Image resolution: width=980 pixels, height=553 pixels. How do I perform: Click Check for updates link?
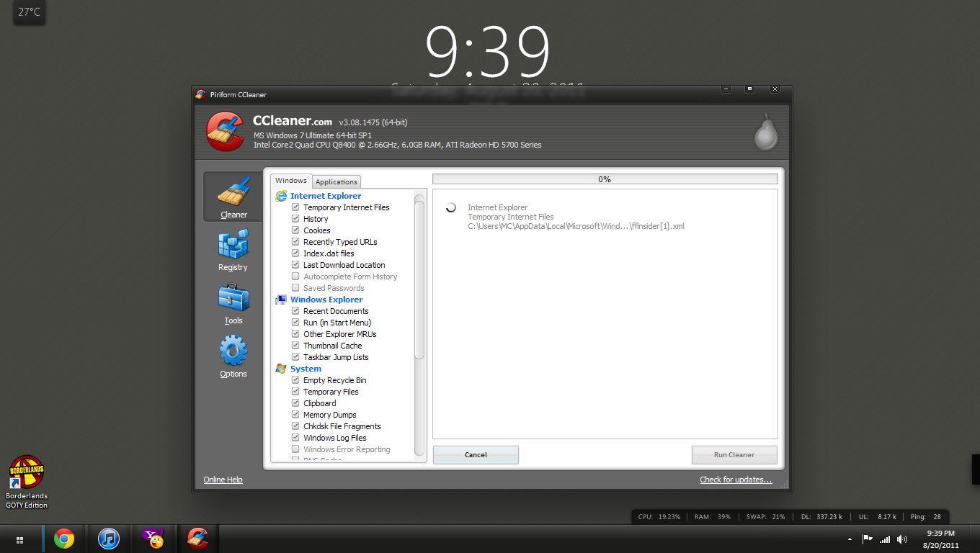(x=736, y=480)
